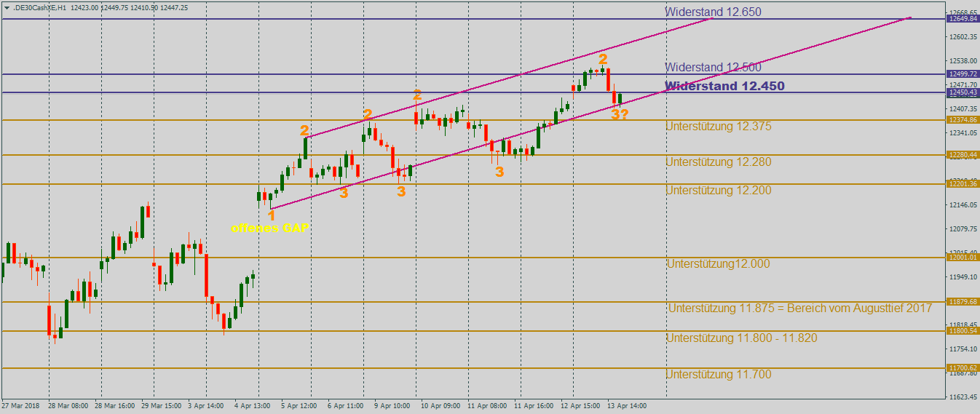Image resolution: width=980 pixels, height=414 pixels.
Task: Click the 12001.01 price tag on axis
Action: 963,258
